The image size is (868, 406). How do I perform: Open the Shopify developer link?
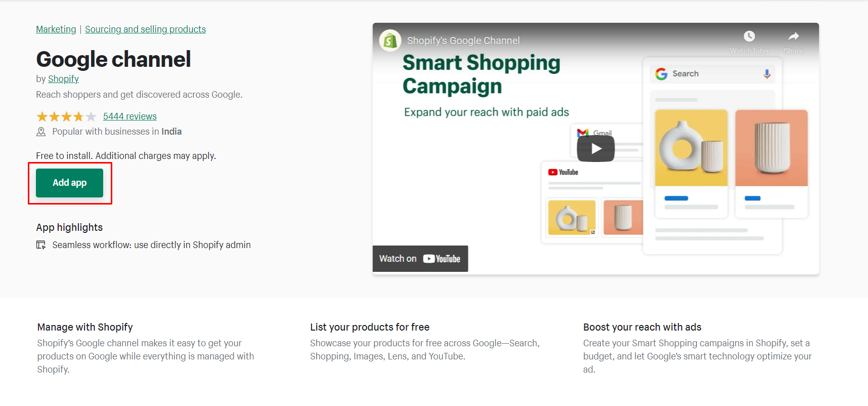[63, 79]
